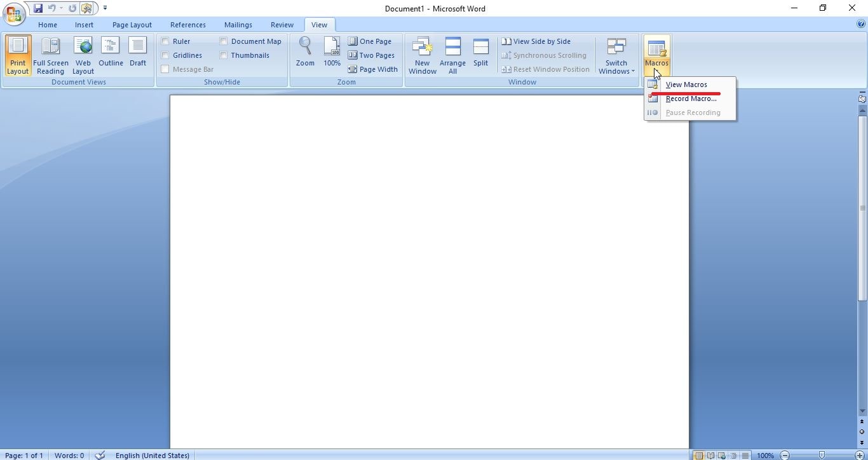This screenshot has width=868, height=460.
Task: Select Full Screen Reading in status bar
Action: 710,456
